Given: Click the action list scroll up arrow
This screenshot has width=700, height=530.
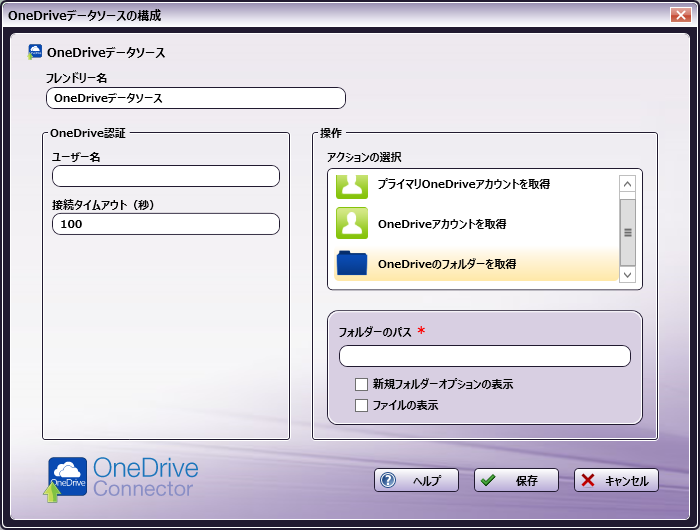Looking at the screenshot, I should [x=627, y=184].
